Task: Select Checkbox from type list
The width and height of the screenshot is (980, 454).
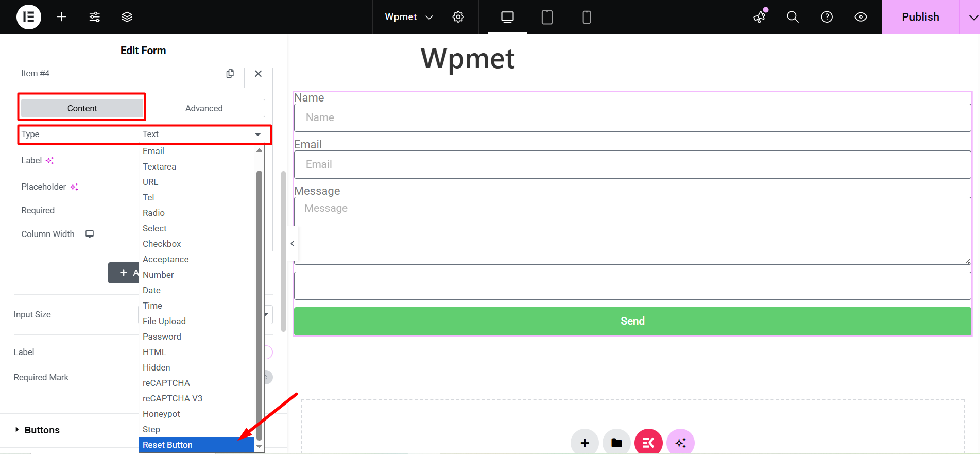Action: point(197,244)
